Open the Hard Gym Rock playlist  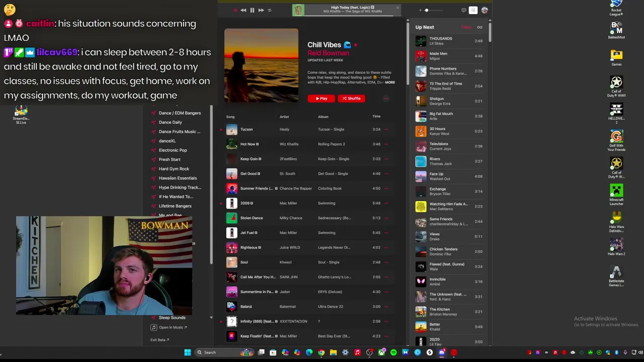tap(174, 168)
